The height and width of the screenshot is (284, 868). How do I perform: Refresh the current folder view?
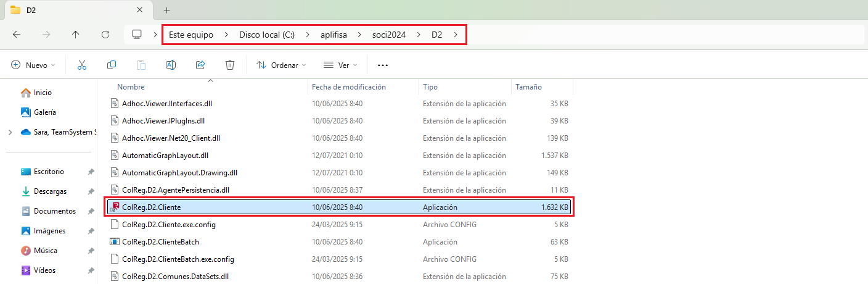[105, 35]
